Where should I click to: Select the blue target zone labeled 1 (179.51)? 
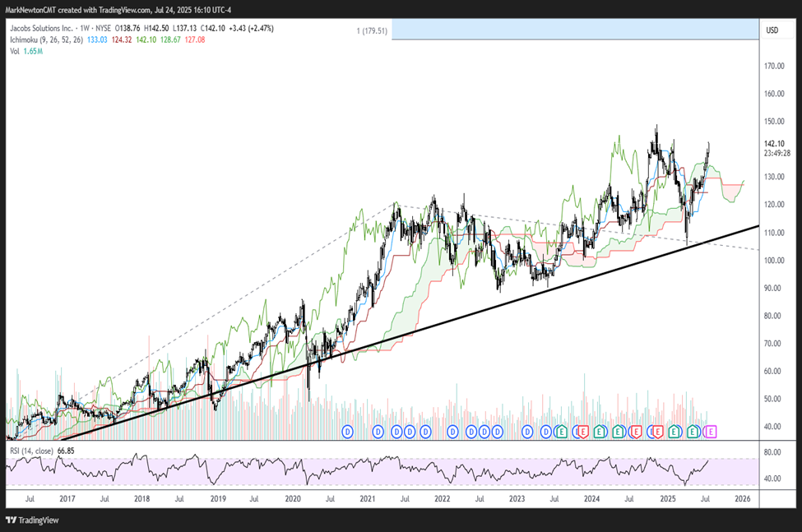[573, 30]
